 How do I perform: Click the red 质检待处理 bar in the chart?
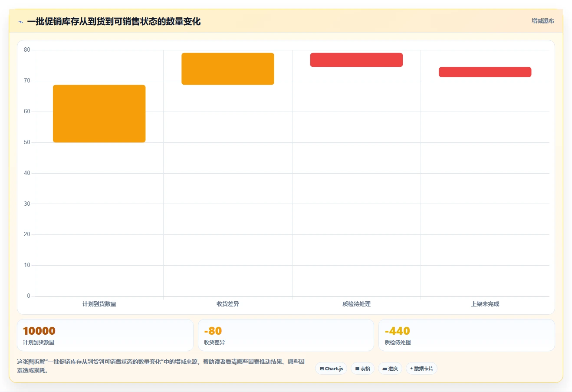pos(356,60)
